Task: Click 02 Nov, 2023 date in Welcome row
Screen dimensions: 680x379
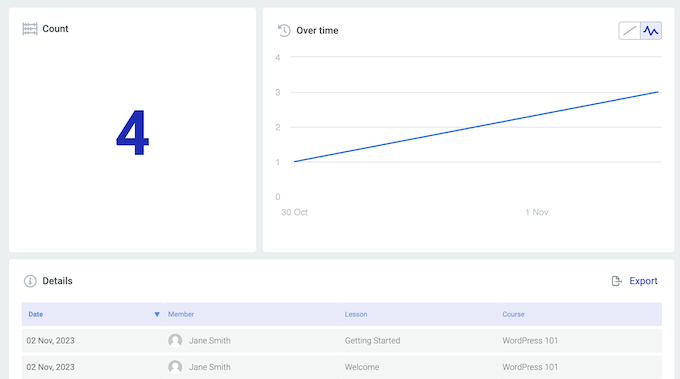Action: 50,367
